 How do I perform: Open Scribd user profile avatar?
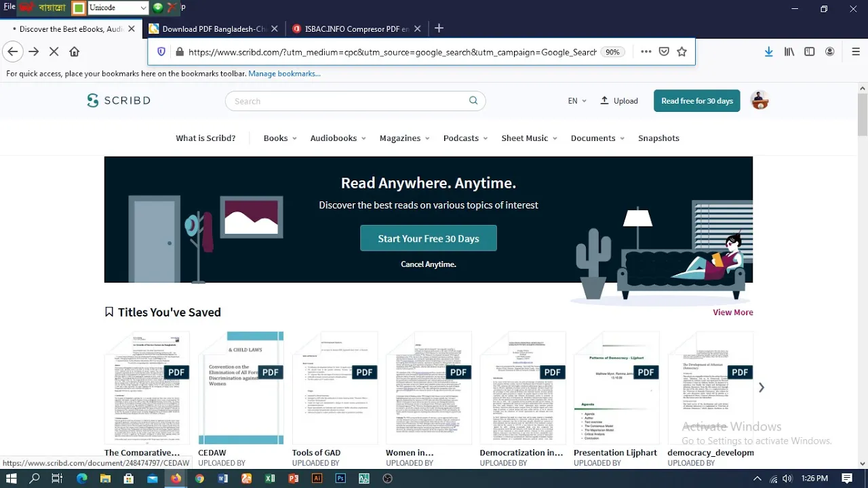click(759, 100)
